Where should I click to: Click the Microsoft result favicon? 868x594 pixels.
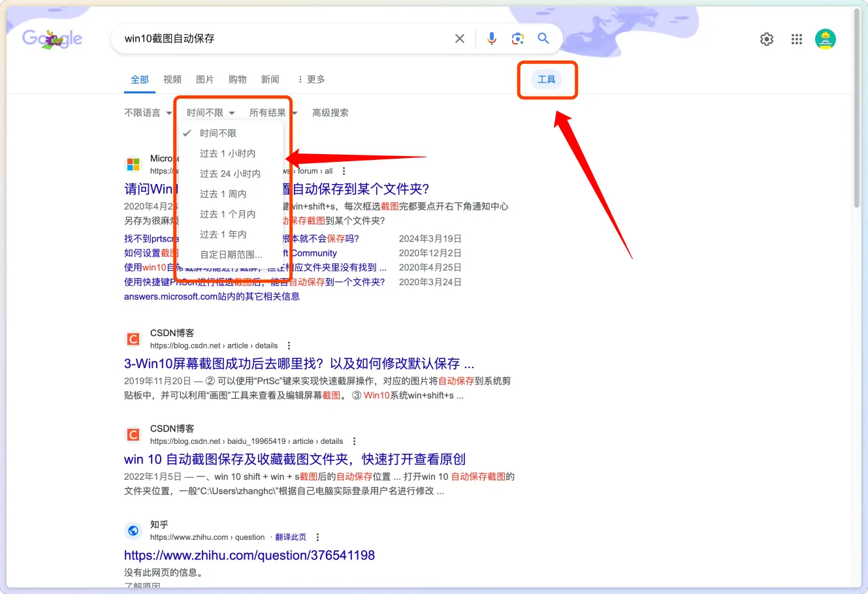click(133, 164)
